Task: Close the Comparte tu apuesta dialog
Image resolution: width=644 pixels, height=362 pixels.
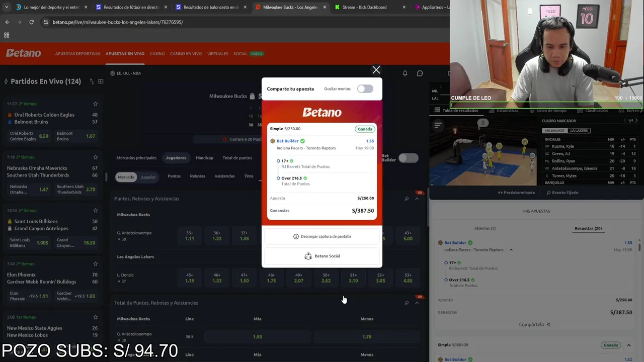Action: coord(376,70)
